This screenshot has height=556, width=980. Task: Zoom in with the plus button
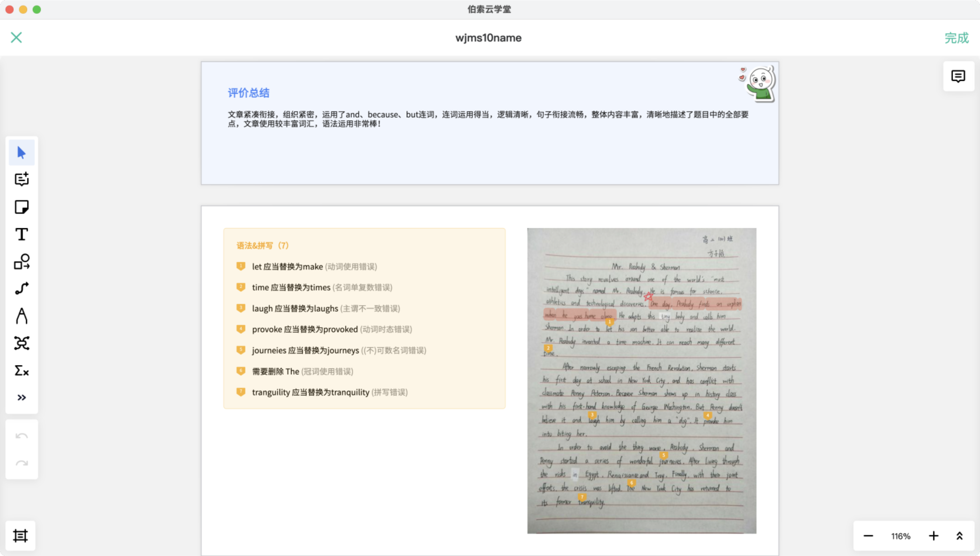[933, 536]
